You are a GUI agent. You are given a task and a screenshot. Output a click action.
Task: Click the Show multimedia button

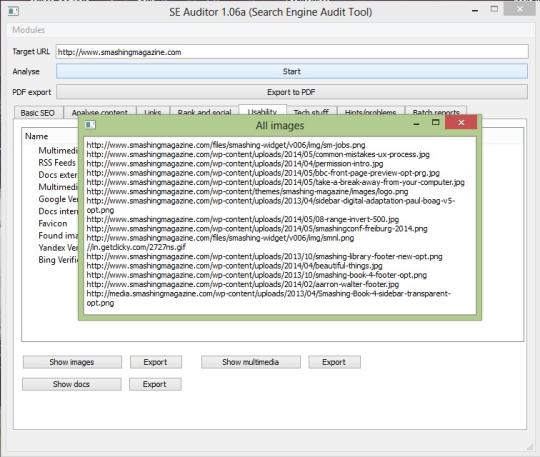(251, 362)
